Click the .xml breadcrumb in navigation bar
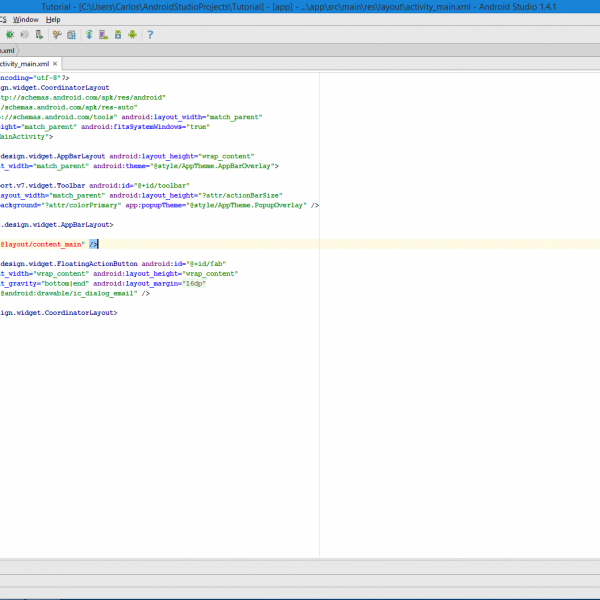 pyautogui.click(x=8, y=49)
